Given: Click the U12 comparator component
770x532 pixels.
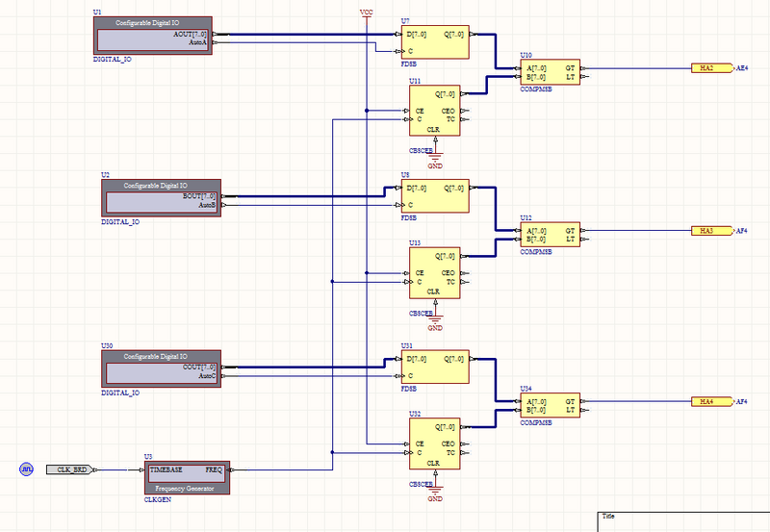Looking at the screenshot, I should 550,235.
